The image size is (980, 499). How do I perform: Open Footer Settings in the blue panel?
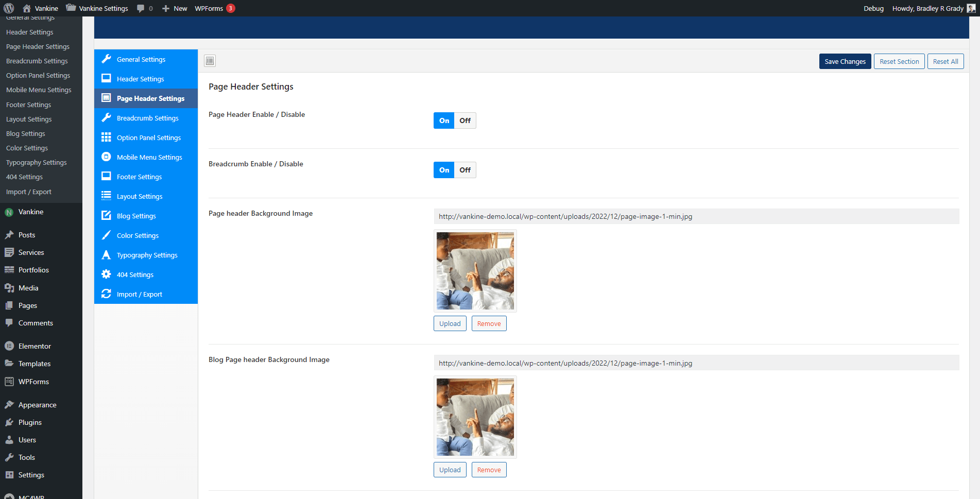coord(139,177)
